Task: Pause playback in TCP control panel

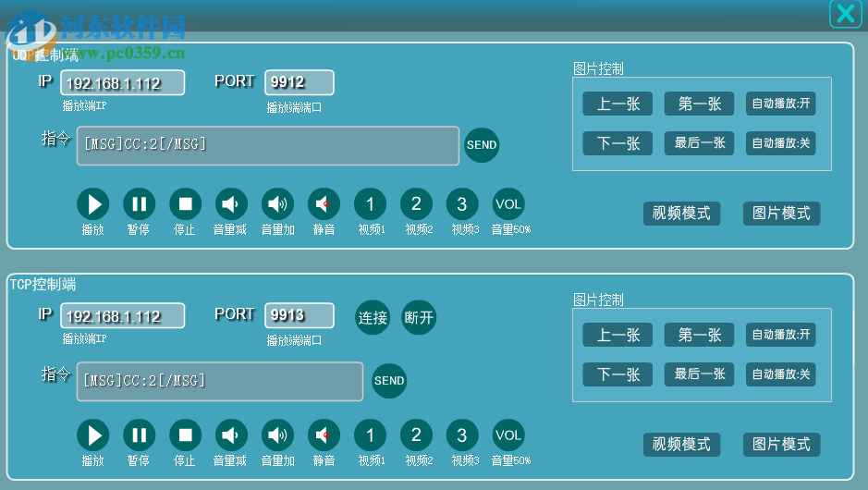Action: [139, 435]
